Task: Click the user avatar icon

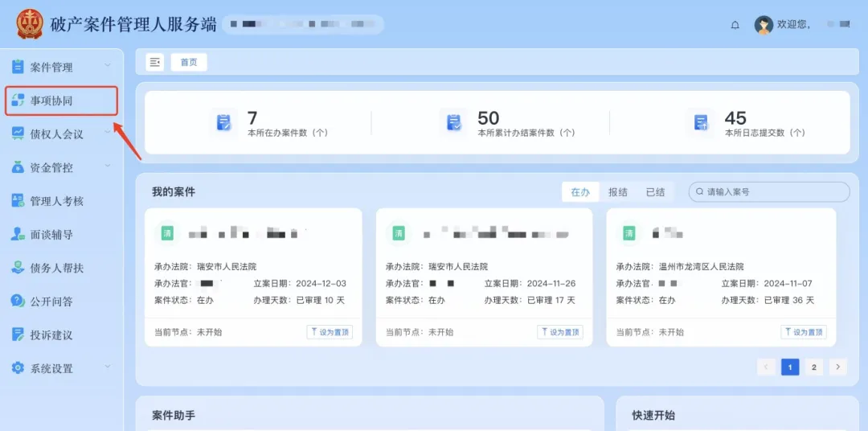Action: [x=764, y=25]
